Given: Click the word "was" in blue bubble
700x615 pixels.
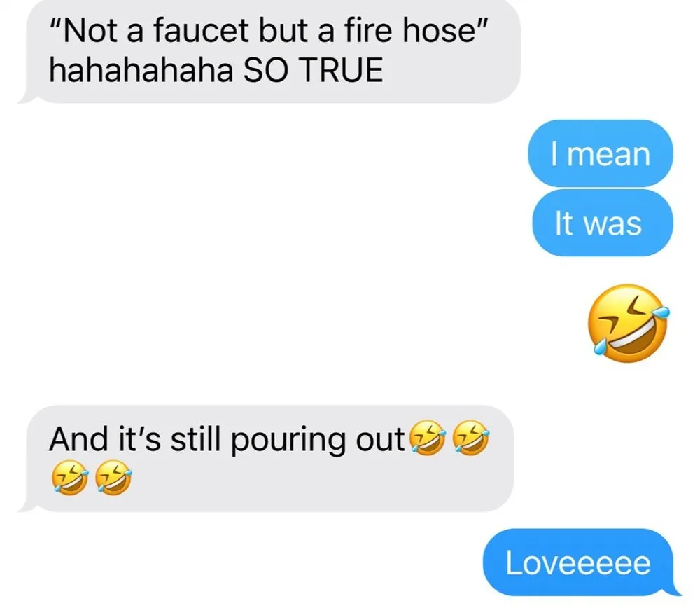Looking at the screenshot, I should coord(613,223).
